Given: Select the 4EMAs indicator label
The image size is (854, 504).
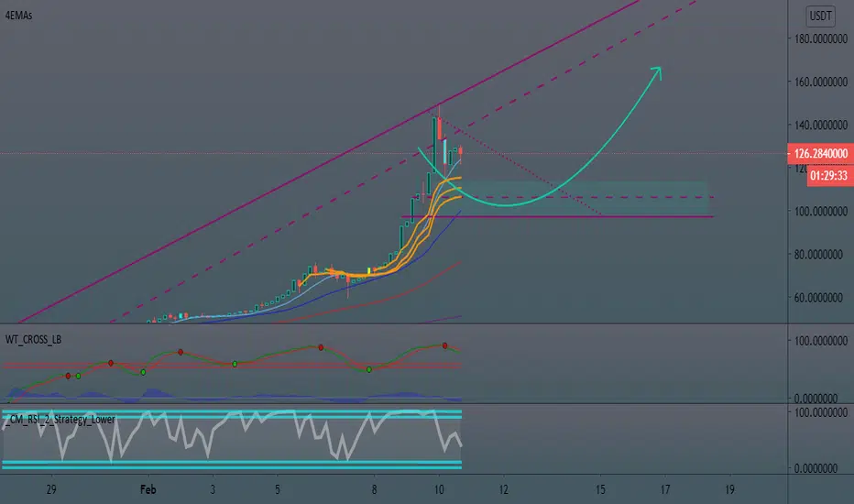Looking at the screenshot, I should [18, 16].
